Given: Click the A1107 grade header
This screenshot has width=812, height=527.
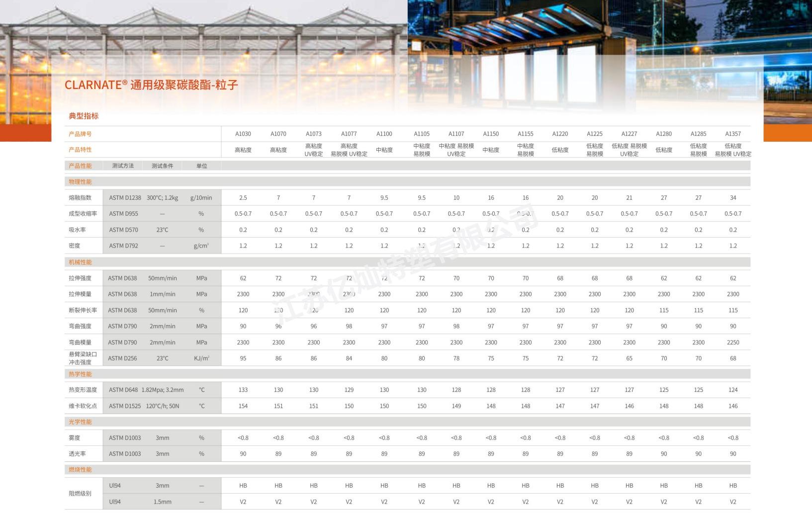Looking at the screenshot, I should [456, 134].
